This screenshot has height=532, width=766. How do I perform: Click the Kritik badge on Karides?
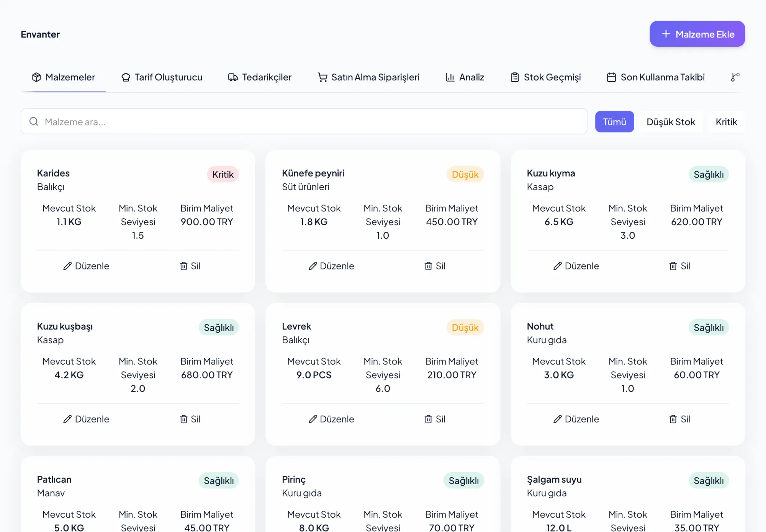pyautogui.click(x=223, y=175)
